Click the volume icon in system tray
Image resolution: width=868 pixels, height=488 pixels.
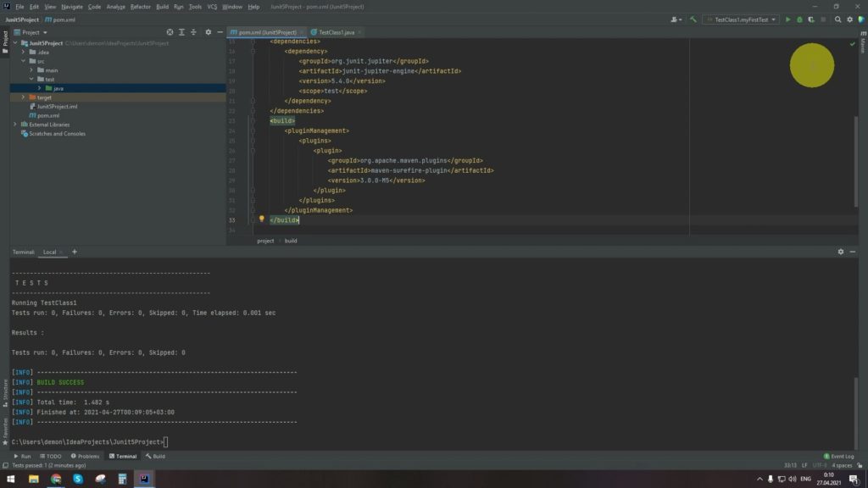(793, 480)
